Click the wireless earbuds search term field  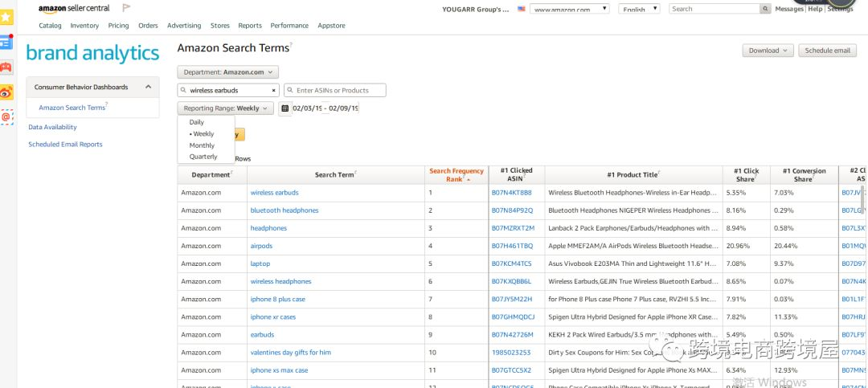[228, 90]
